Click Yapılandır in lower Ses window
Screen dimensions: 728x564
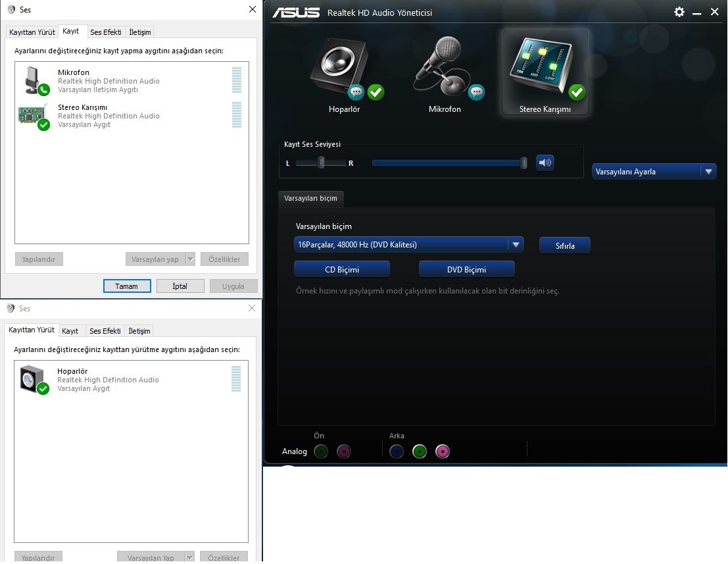[38, 557]
